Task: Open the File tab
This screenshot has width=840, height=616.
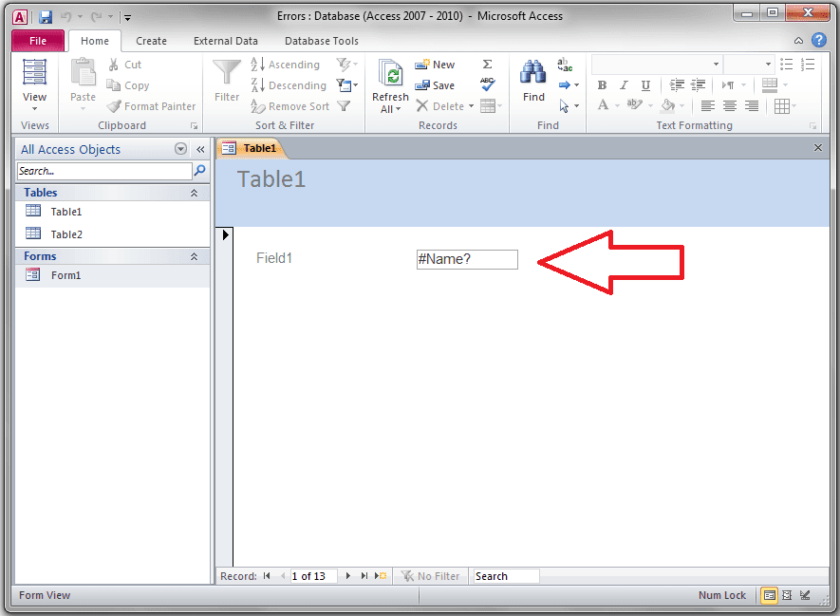Action: (x=38, y=41)
